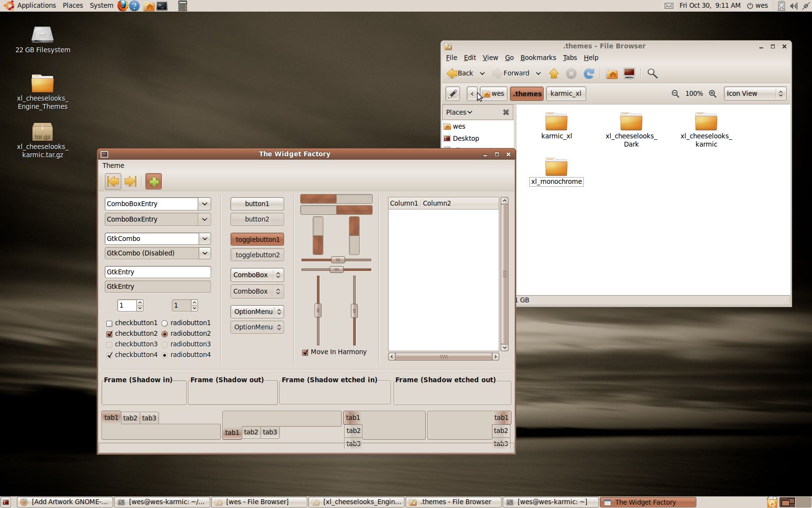Click the mail envelope icon in top panel

pyautogui.click(x=669, y=6)
